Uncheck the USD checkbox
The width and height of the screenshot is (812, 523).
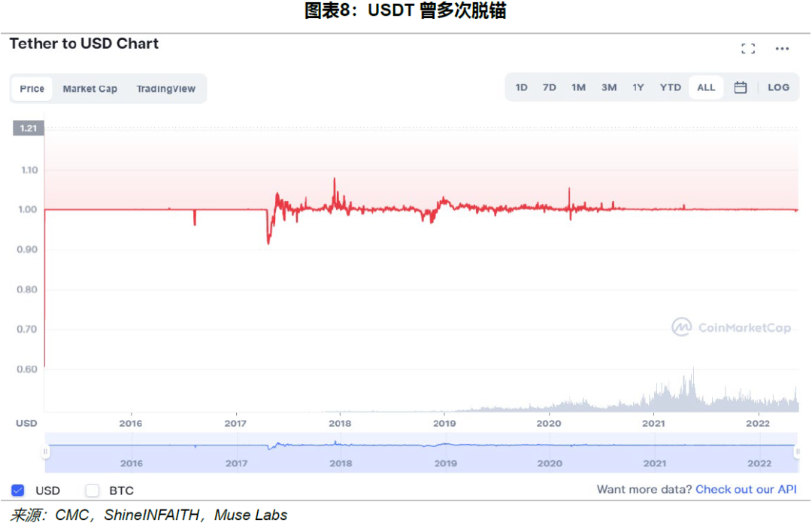(x=17, y=490)
